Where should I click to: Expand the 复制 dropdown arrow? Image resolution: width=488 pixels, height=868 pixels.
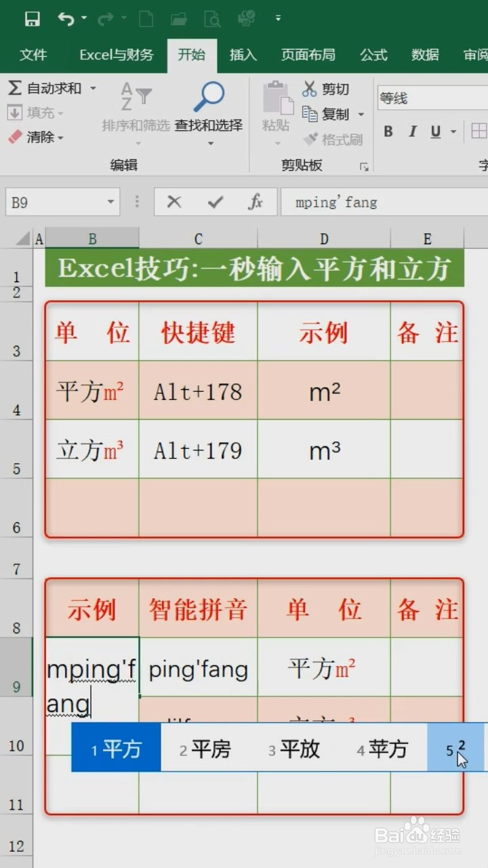[x=361, y=114]
